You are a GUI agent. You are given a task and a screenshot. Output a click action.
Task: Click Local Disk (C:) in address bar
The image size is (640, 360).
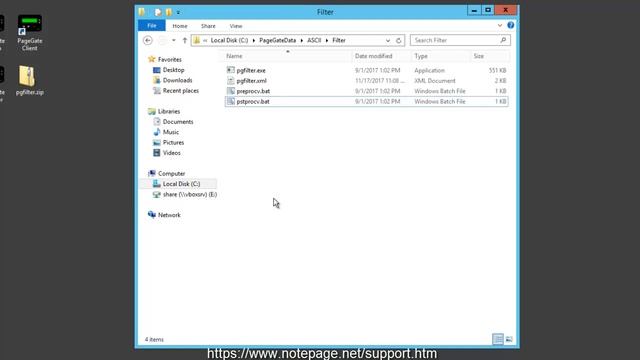[229, 40]
